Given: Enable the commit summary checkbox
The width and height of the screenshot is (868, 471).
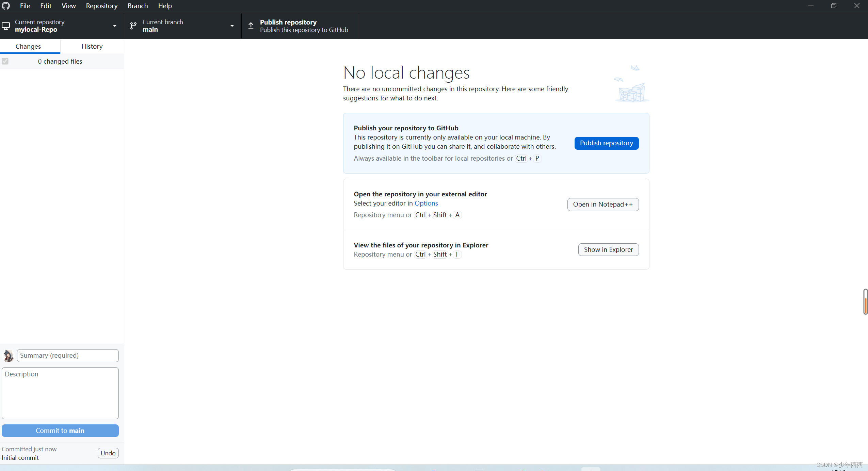Looking at the screenshot, I should click(5, 62).
